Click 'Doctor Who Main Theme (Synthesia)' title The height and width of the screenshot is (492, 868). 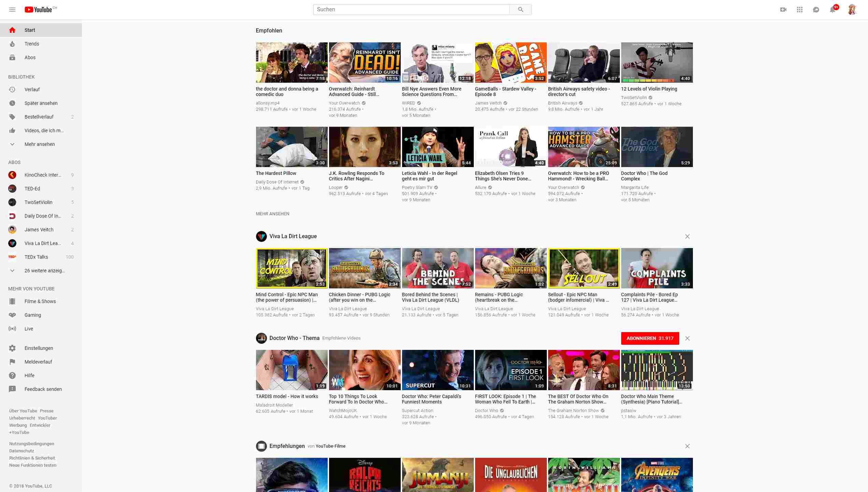click(x=652, y=399)
